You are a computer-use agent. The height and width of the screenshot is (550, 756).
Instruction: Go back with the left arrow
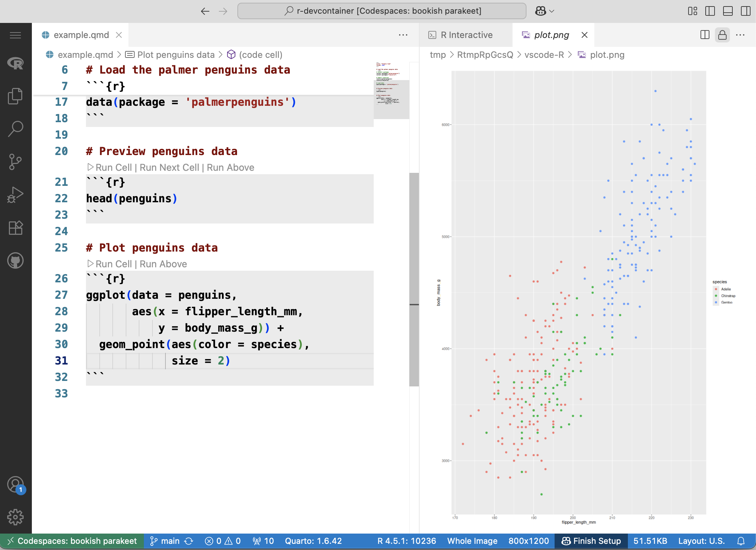(205, 11)
